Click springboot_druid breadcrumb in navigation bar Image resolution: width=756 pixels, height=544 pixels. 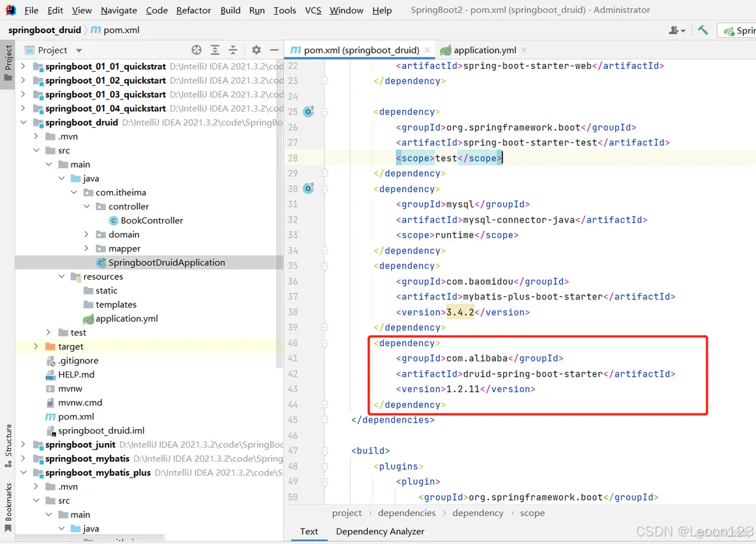click(x=44, y=30)
